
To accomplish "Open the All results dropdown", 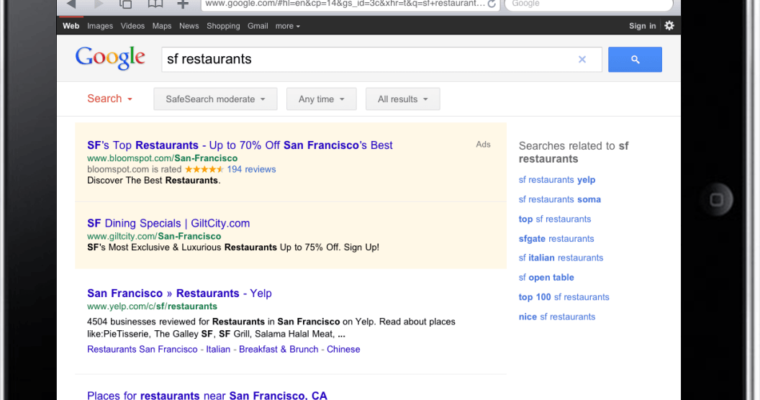I will click(403, 99).
